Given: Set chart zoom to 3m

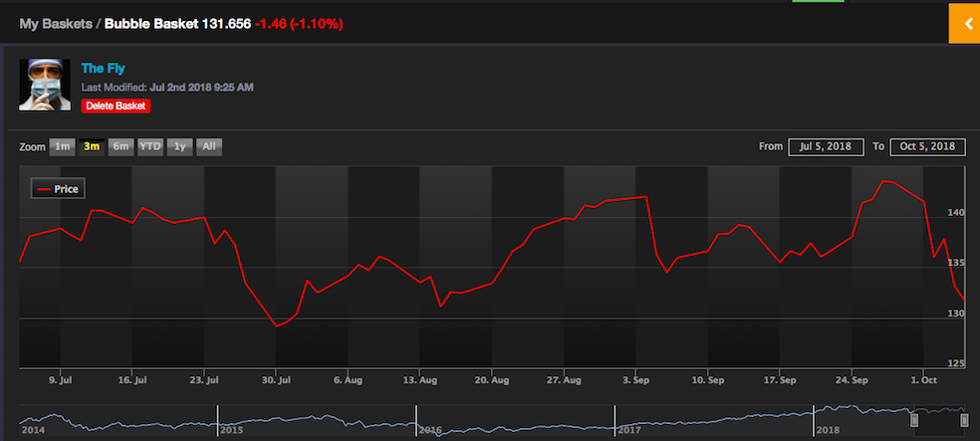Looking at the screenshot, I should pos(92,146).
